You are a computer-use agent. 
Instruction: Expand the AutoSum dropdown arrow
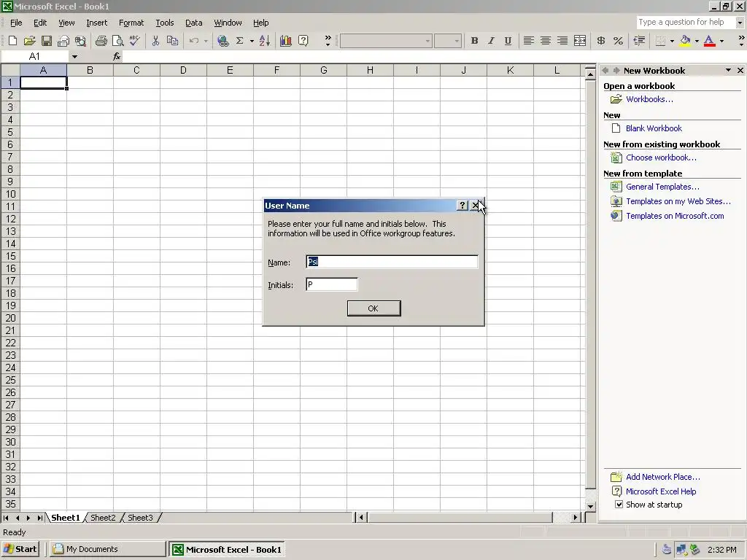coord(252,41)
